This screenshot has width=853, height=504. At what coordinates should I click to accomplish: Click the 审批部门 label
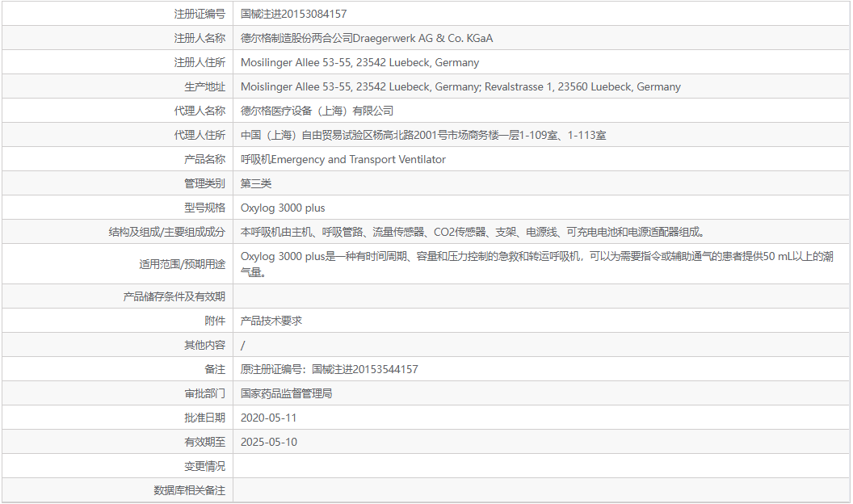tap(204, 393)
